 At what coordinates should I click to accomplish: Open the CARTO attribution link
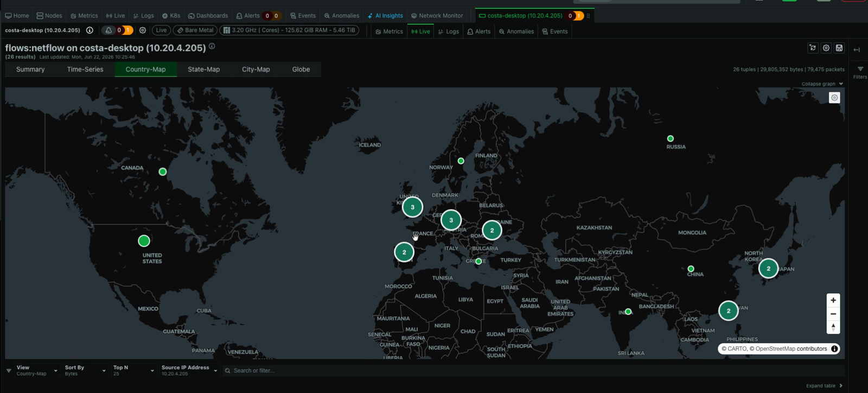point(735,348)
